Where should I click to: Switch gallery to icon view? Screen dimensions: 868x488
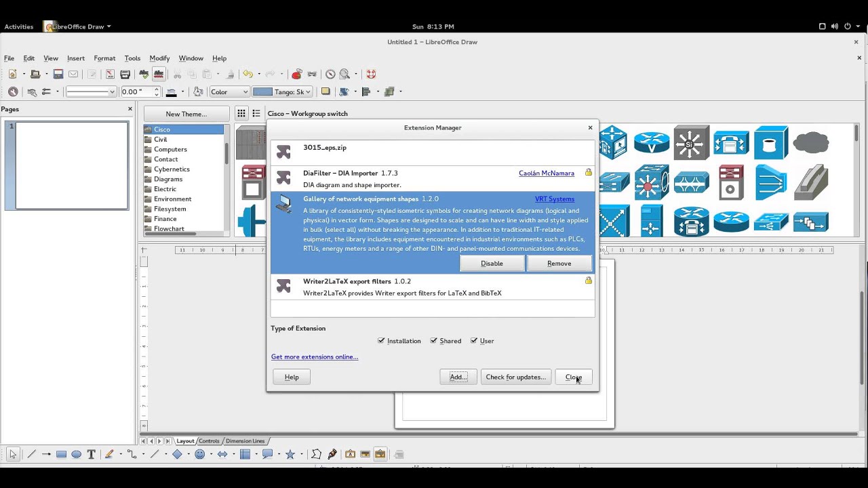pyautogui.click(x=241, y=114)
